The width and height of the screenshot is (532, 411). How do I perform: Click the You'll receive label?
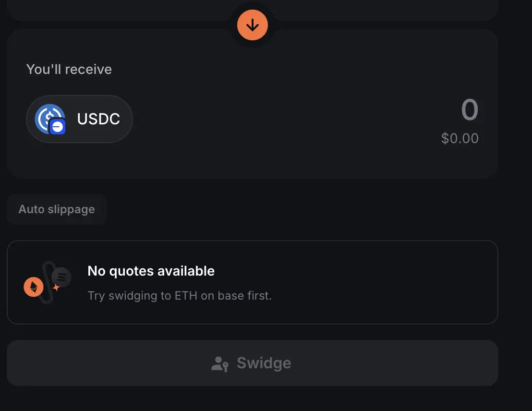tap(69, 69)
